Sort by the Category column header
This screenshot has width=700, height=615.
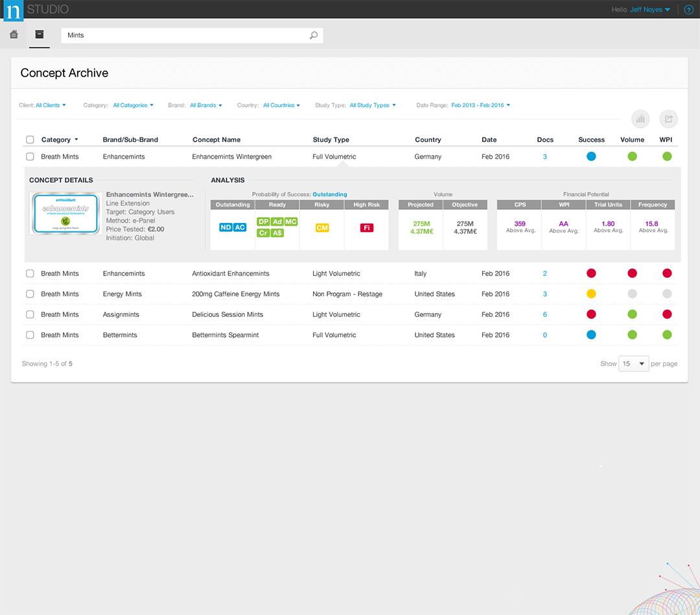60,140
